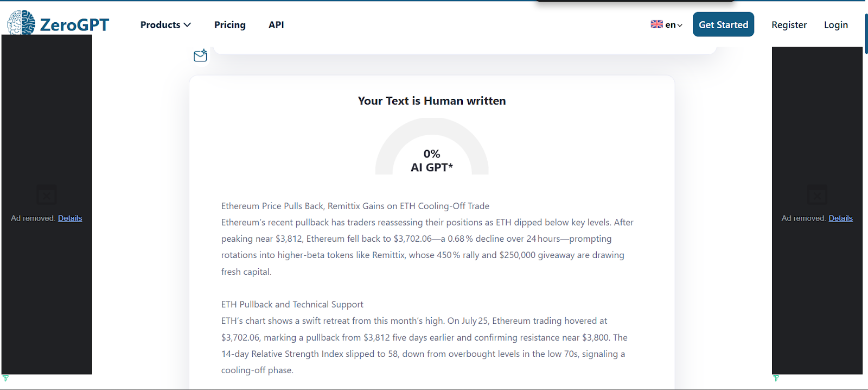Expand the Products dropdown menu
The height and width of the screenshot is (390, 868).
click(x=165, y=24)
